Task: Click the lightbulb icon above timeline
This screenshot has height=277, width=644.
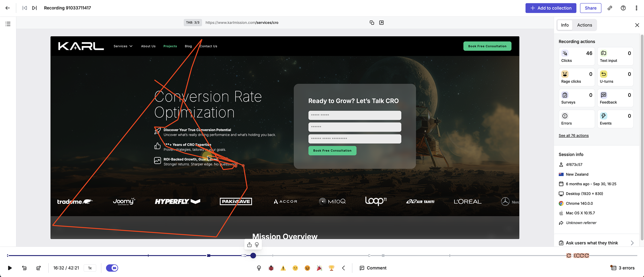Action: coord(257,245)
